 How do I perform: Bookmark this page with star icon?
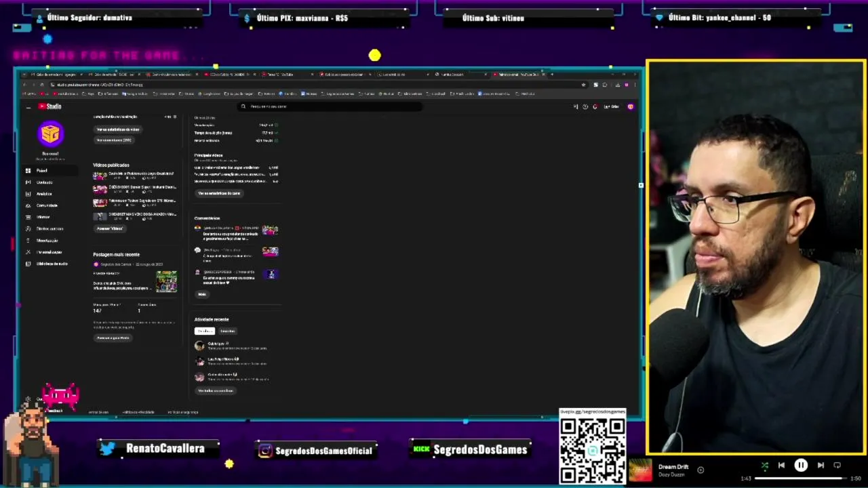(x=583, y=85)
